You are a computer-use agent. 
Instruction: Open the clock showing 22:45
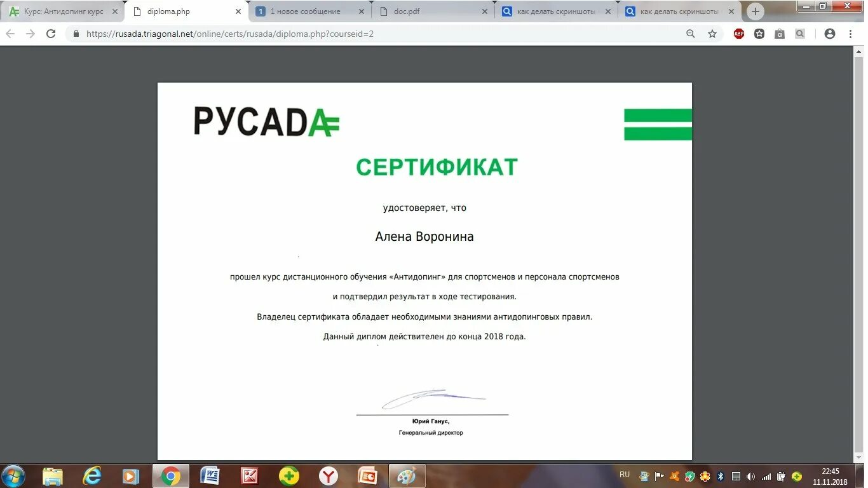coord(830,477)
